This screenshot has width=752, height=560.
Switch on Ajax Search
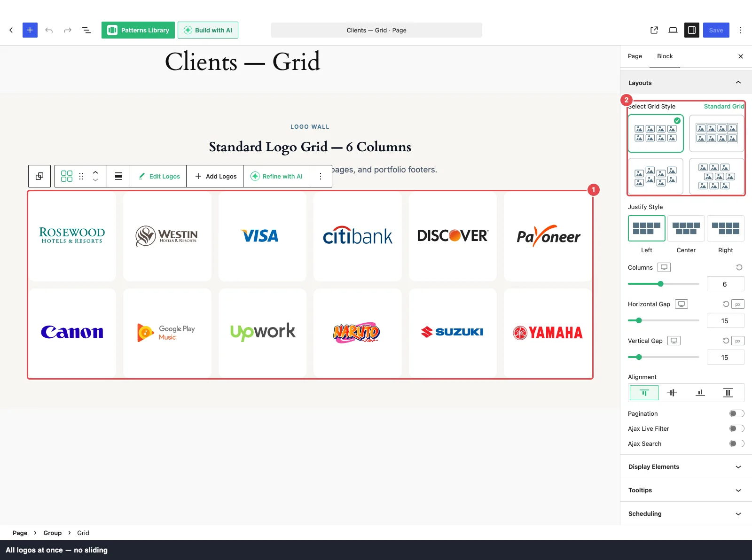pyautogui.click(x=737, y=443)
